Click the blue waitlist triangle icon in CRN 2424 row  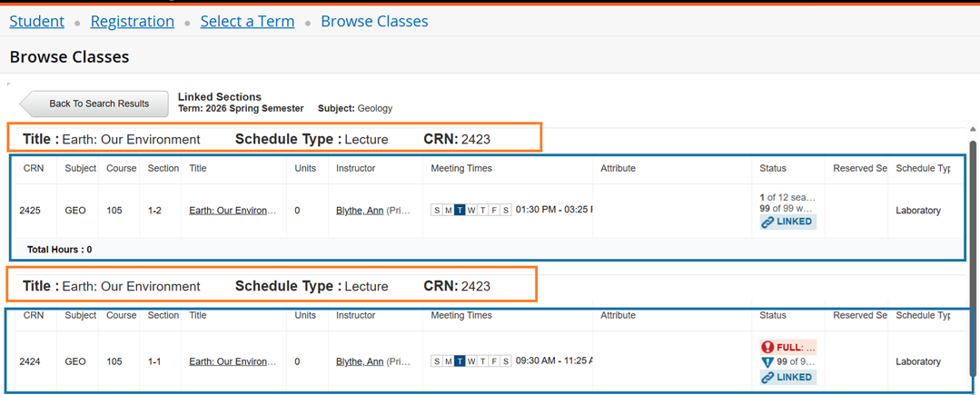point(767,362)
